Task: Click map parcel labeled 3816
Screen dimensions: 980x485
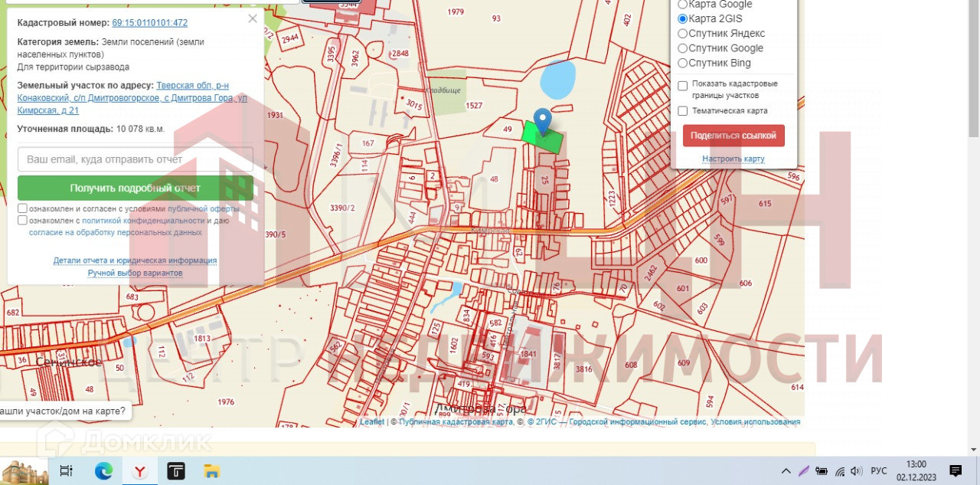Action: coord(584,369)
